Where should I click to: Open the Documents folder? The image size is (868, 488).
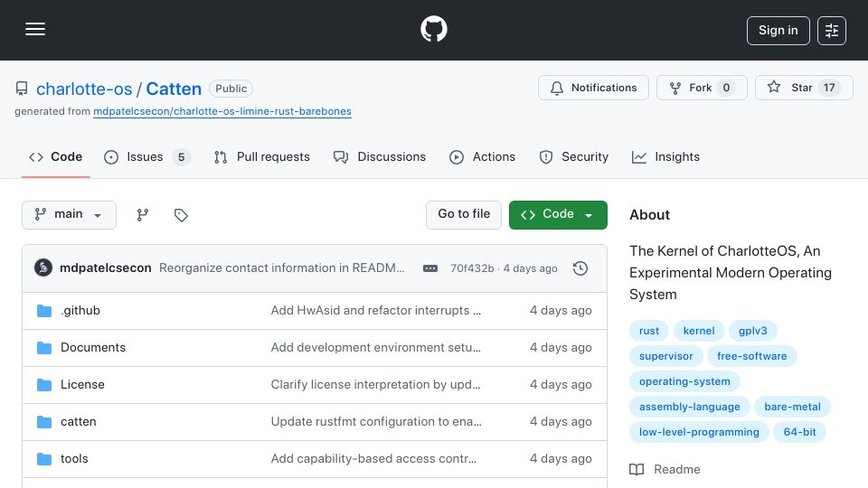[93, 347]
